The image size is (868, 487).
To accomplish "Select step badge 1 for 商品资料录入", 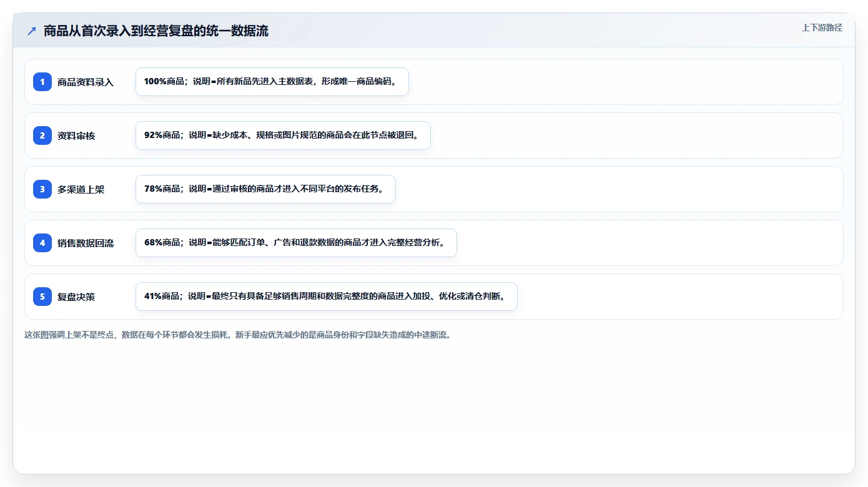I will 42,82.
